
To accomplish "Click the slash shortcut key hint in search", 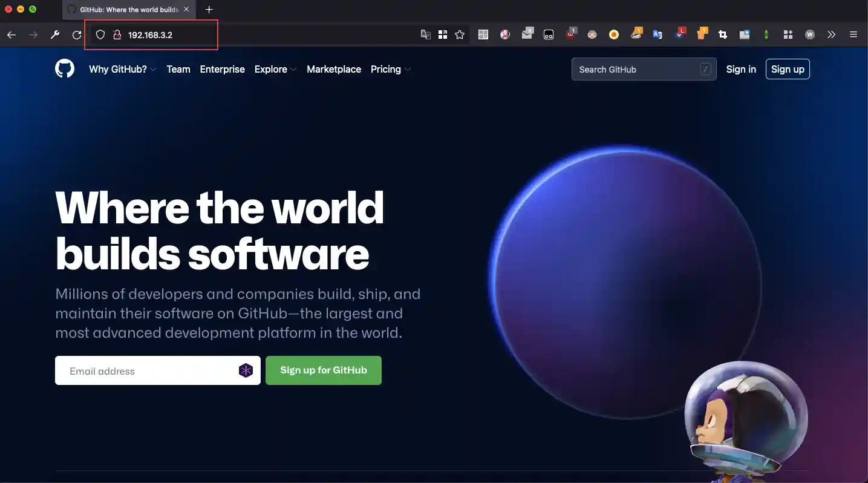I will (x=705, y=70).
